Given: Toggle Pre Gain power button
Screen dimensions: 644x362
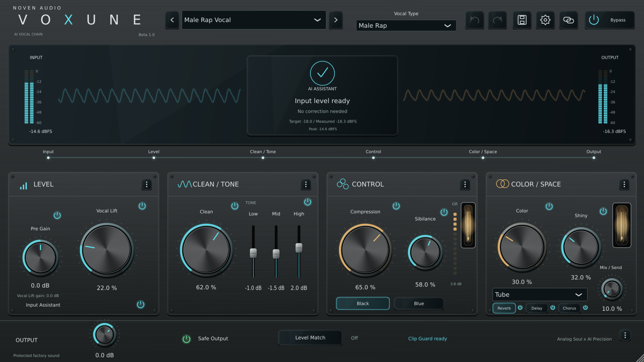Looking at the screenshot, I should point(57,216).
